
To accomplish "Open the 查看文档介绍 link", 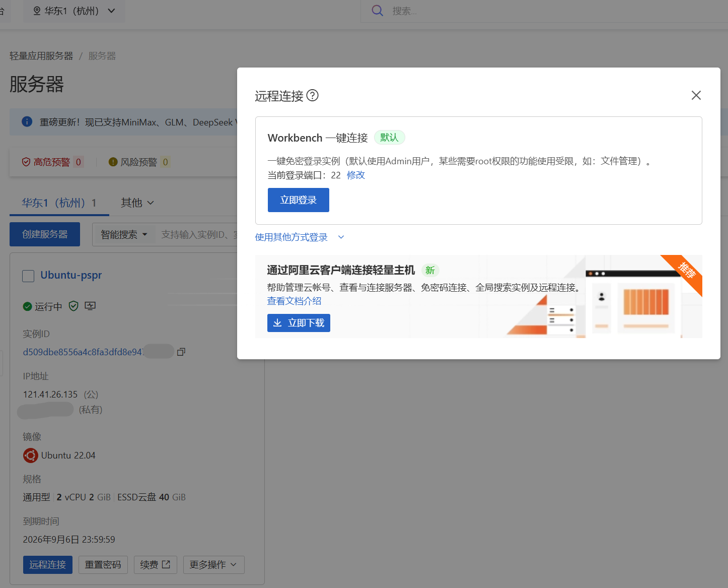I will point(294,301).
